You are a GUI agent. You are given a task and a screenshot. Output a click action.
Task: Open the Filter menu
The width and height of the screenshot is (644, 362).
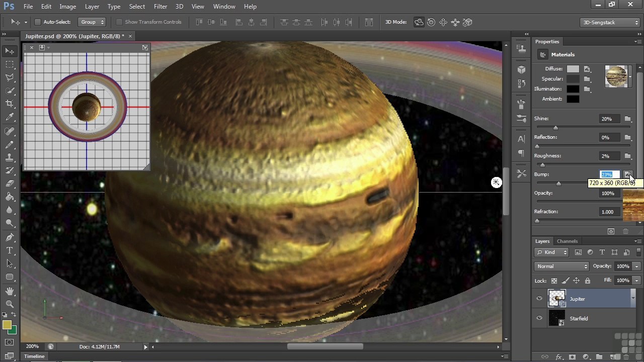(160, 7)
